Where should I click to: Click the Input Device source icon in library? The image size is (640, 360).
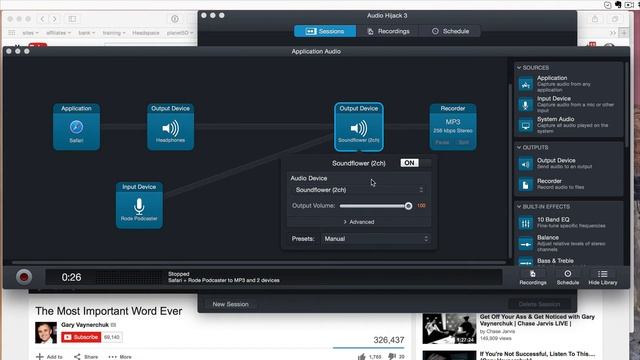click(525, 105)
